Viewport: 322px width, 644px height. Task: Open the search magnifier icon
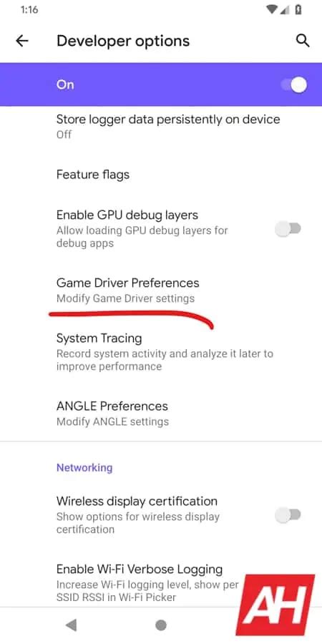[x=302, y=41]
